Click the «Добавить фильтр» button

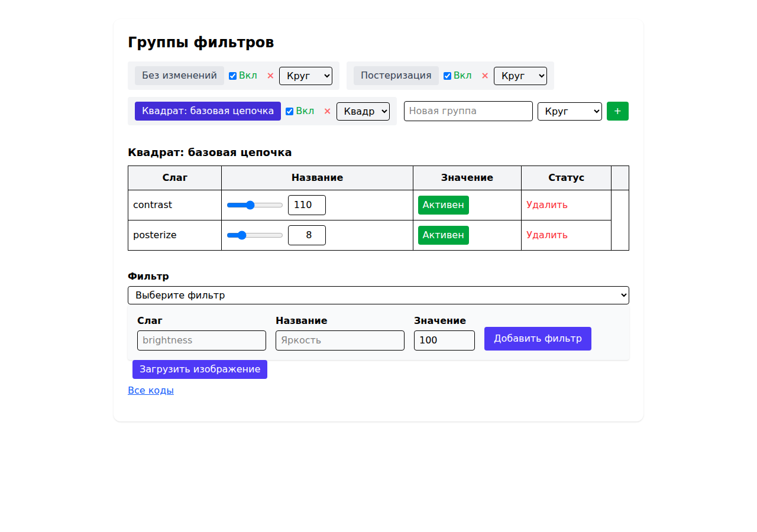coord(538,339)
